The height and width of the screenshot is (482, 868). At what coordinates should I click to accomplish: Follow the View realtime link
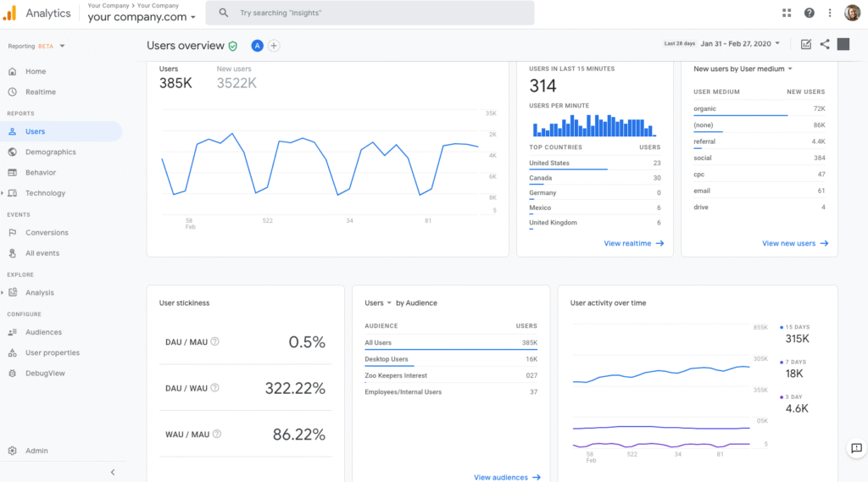coord(633,243)
